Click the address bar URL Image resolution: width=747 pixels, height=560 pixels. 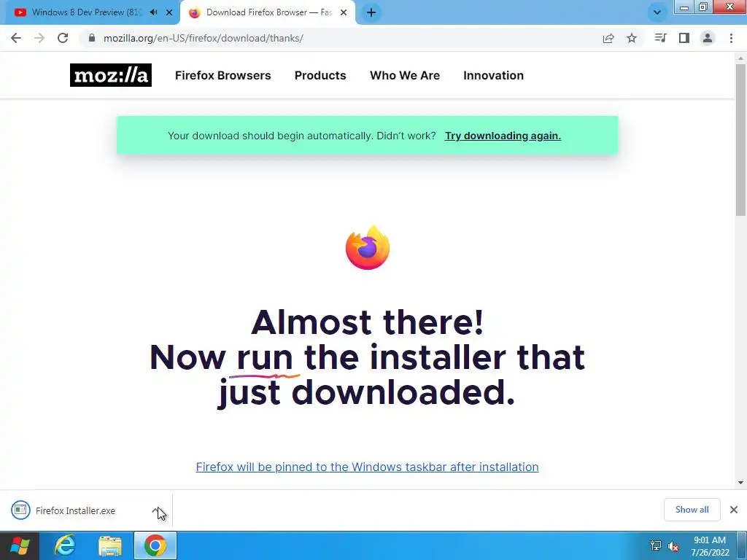coord(204,38)
